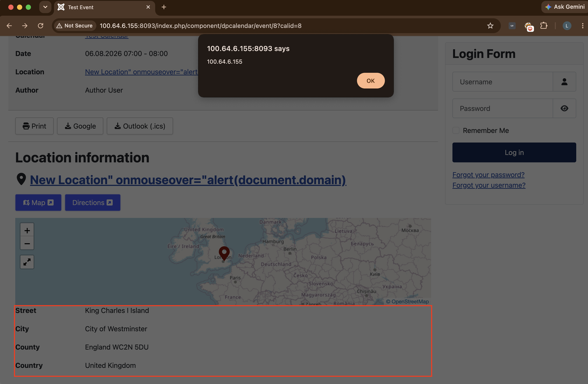588x384 pixels.
Task: Dismiss the alert with the OK button
Action: tap(370, 81)
